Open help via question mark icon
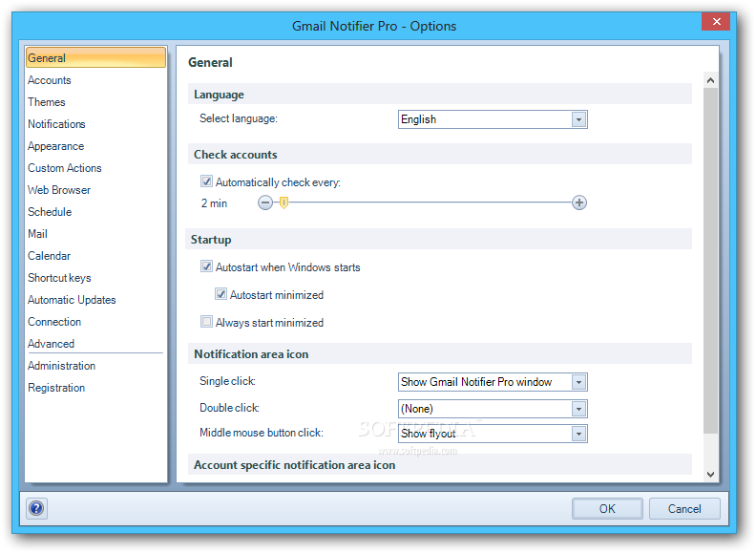The image size is (756, 553). 36,508
